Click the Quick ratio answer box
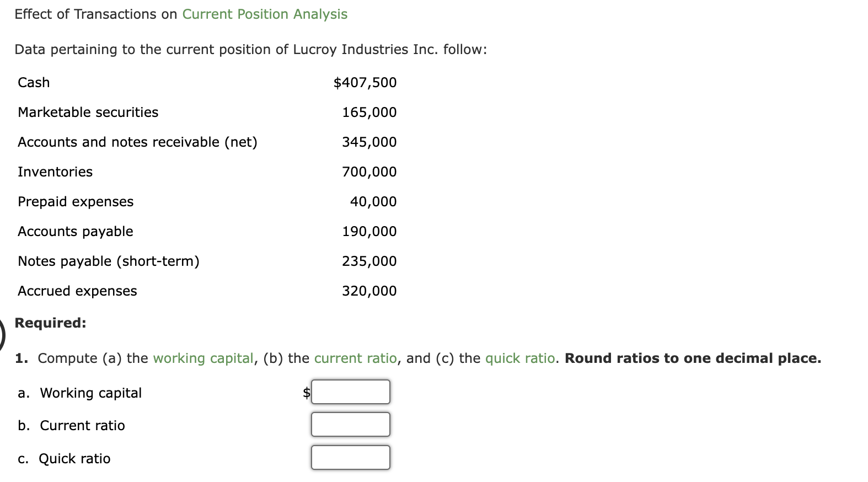 coord(350,457)
